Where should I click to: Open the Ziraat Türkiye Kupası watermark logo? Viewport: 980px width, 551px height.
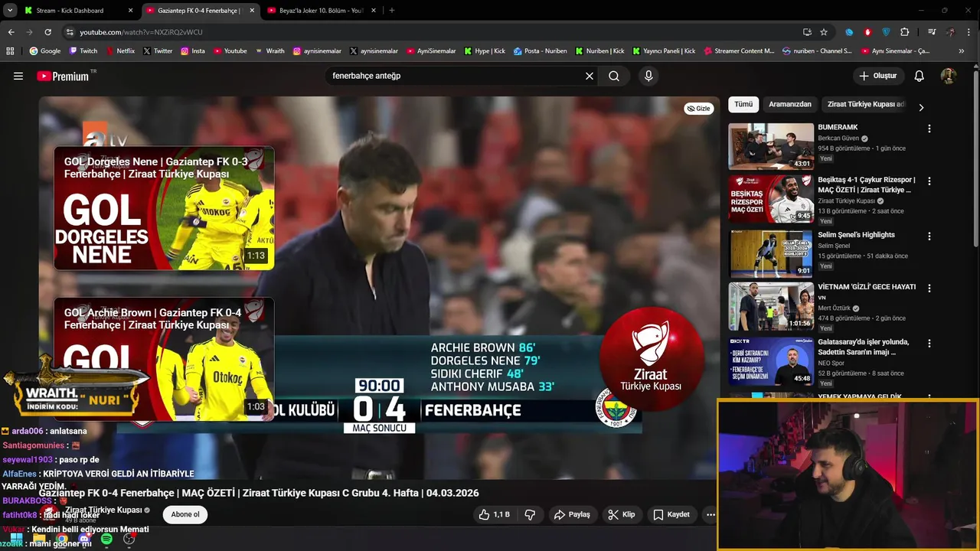tap(651, 358)
